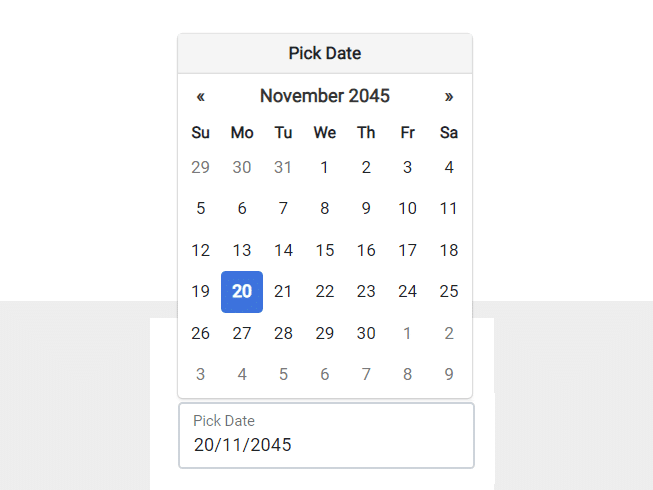This screenshot has width=653, height=490.
Task: Select greyed-out October 31 date
Action: [283, 167]
